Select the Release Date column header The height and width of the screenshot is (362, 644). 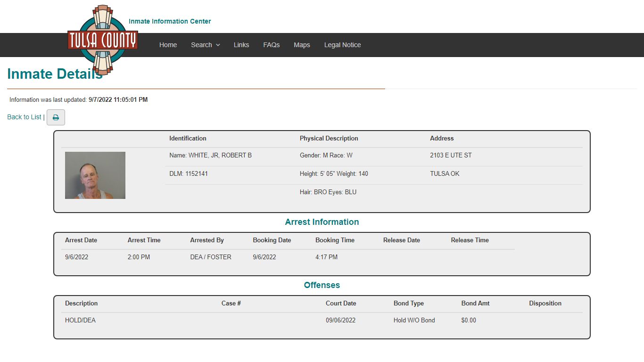(402, 240)
